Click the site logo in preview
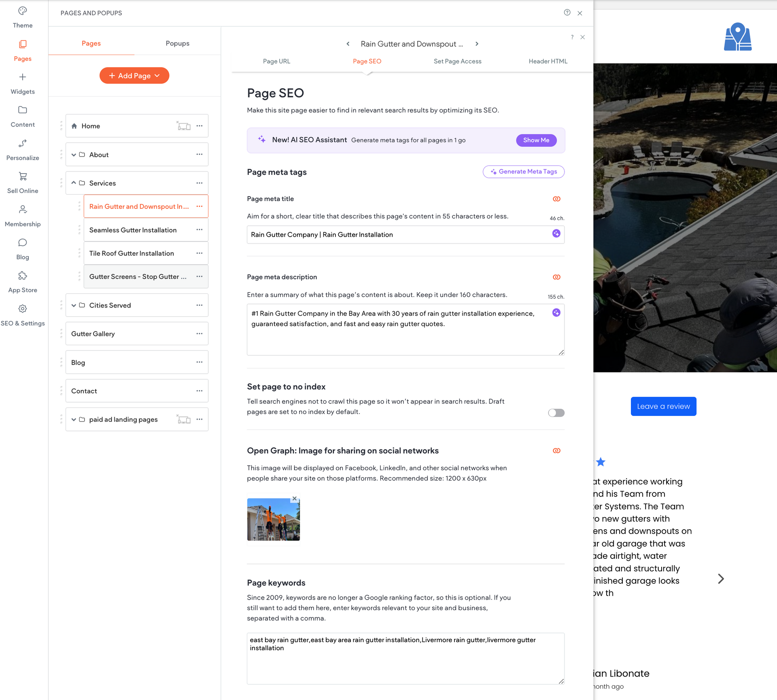The height and width of the screenshot is (700, 777). (x=738, y=36)
